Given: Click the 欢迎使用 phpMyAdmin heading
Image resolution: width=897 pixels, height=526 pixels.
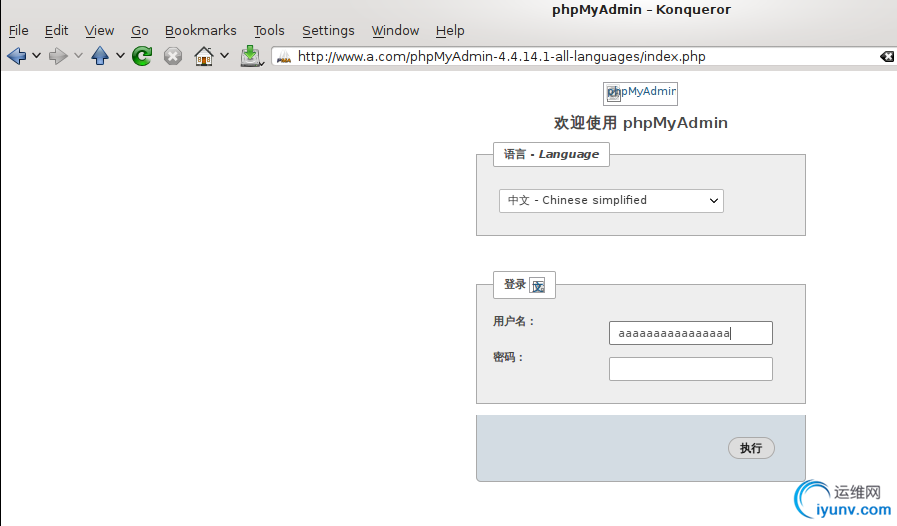Looking at the screenshot, I should tap(641, 123).
